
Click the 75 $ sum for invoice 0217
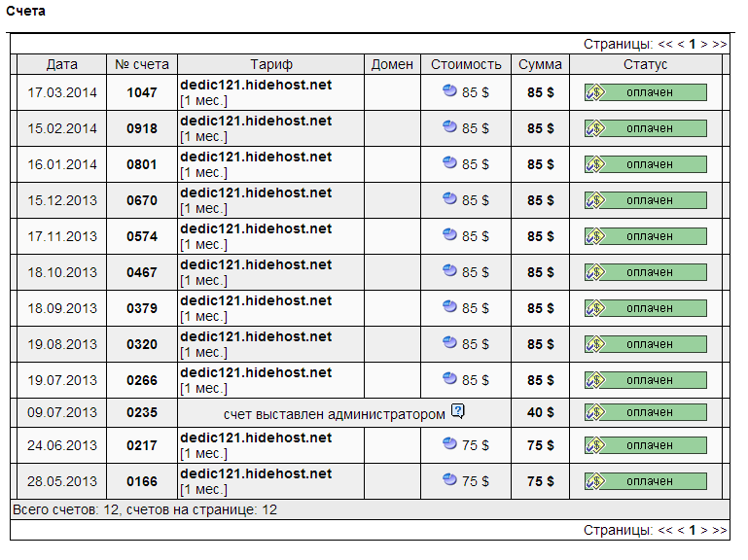point(541,445)
